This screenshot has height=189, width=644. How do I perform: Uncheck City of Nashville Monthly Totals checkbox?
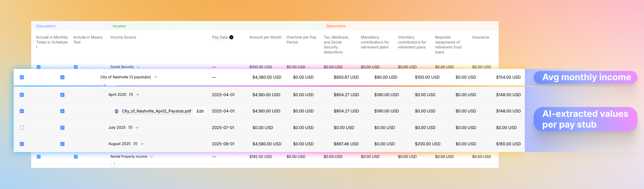[x=22, y=77]
